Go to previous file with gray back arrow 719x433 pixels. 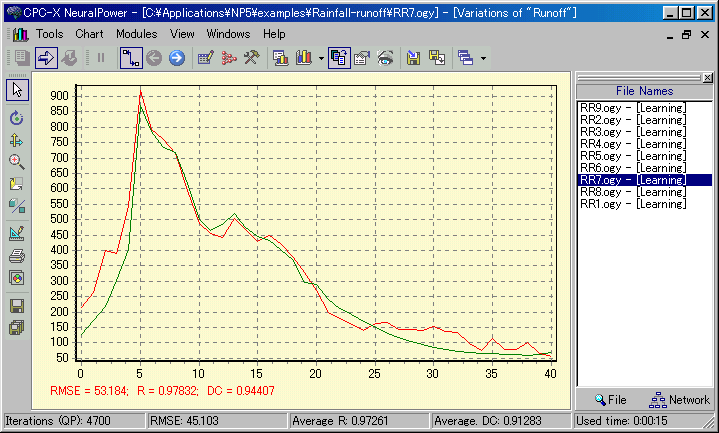tap(154, 58)
